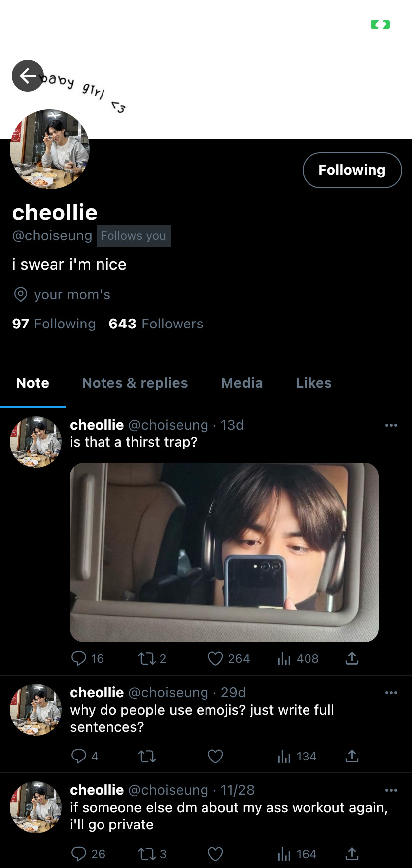Open more options on the 13d post
This screenshot has height=868, width=412.
[x=391, y=425]
